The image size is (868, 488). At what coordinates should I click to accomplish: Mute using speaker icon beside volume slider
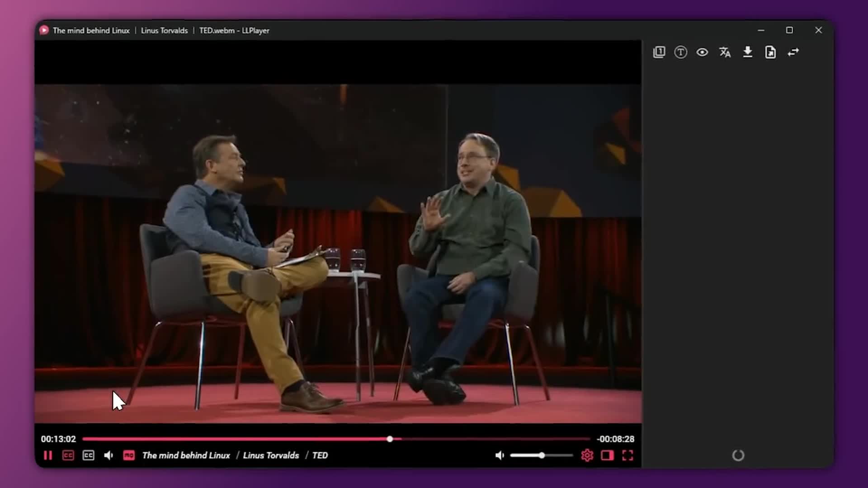coord(500,455)
